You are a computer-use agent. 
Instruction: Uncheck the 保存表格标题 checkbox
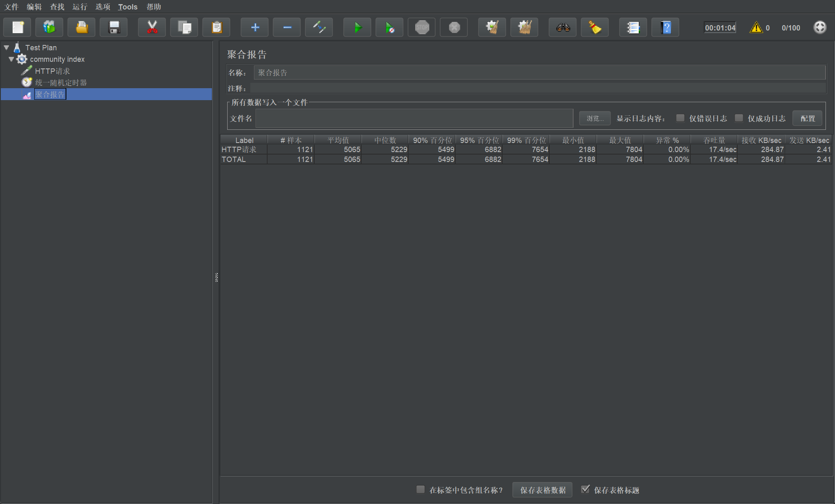click(585, 489)
